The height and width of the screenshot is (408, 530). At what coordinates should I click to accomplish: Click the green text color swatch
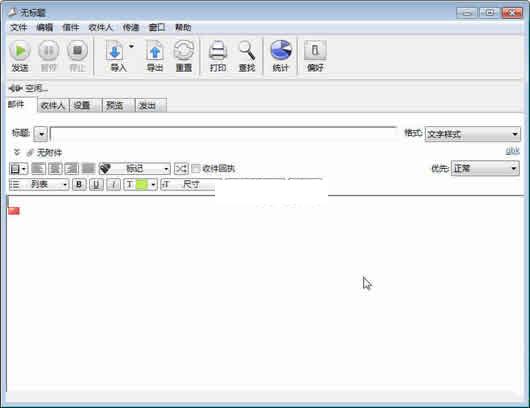point(141,185)
